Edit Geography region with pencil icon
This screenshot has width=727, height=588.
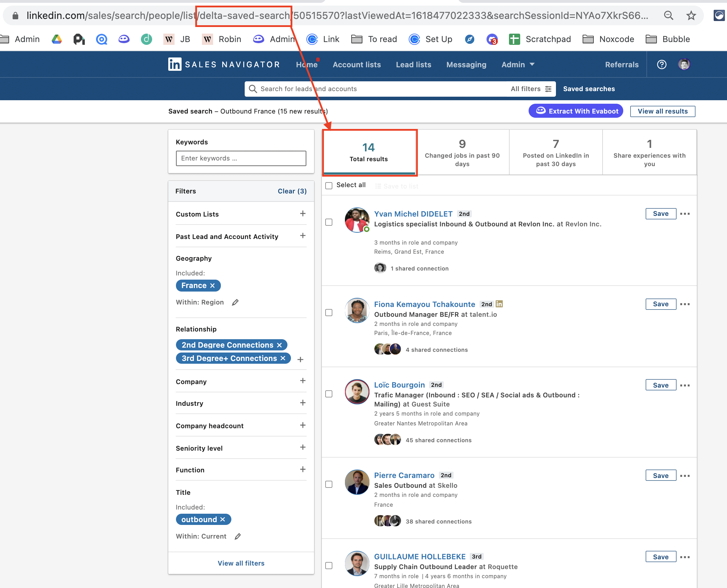235,302
